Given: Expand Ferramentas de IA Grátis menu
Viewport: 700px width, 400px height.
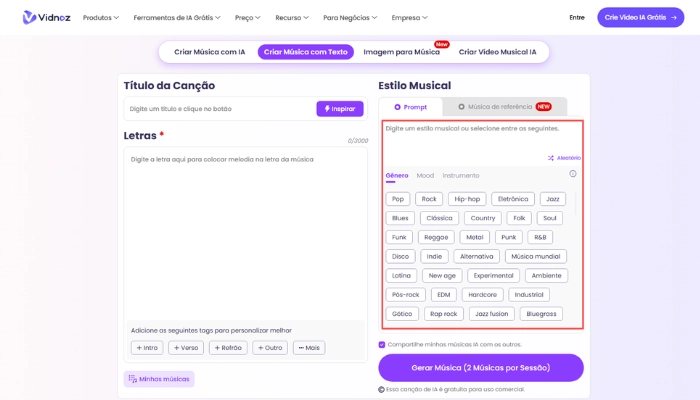Looking at the screenshot, I should pos(178,17).
